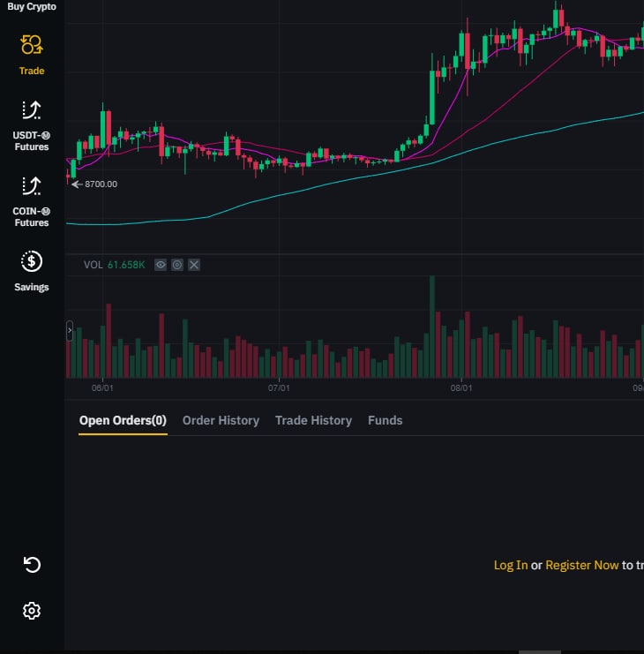Toggle VOL indicator visibility eye icon

click(x=161, y=265)
